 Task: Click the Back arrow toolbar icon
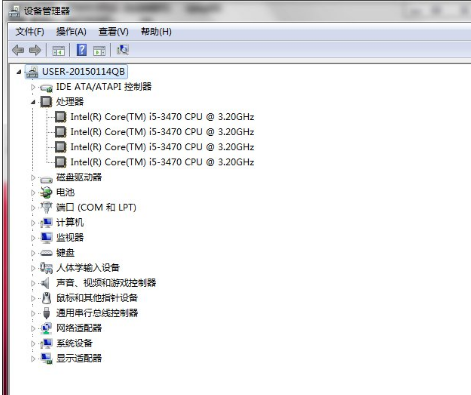[18, 50]
